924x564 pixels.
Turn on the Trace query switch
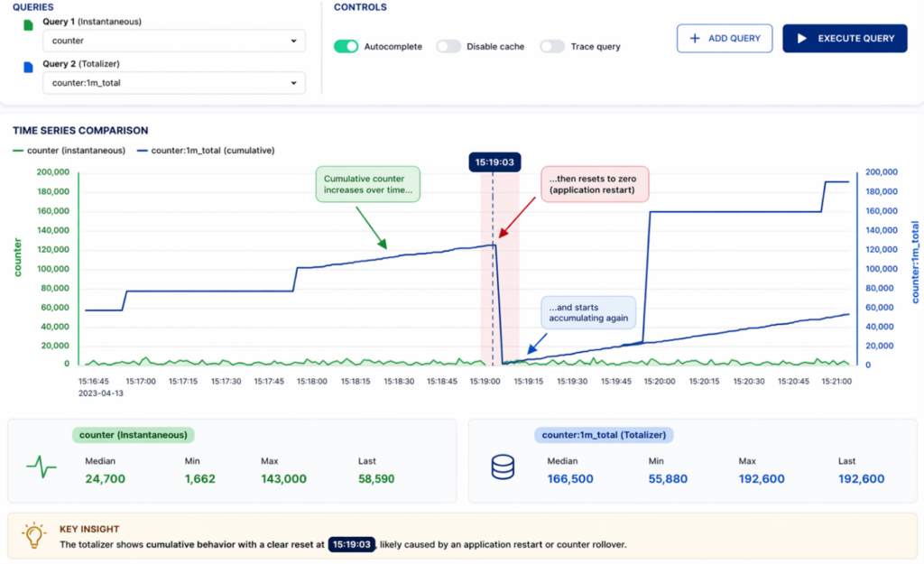click(552, 46)
